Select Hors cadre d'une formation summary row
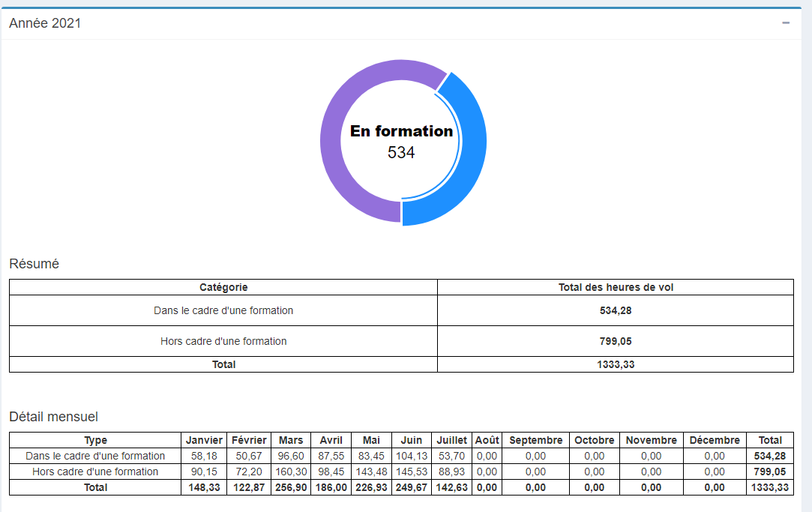 (x=401, y=341)
